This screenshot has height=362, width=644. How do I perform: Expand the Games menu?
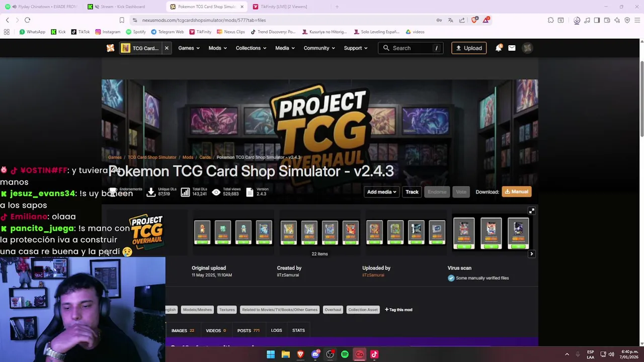189,48
